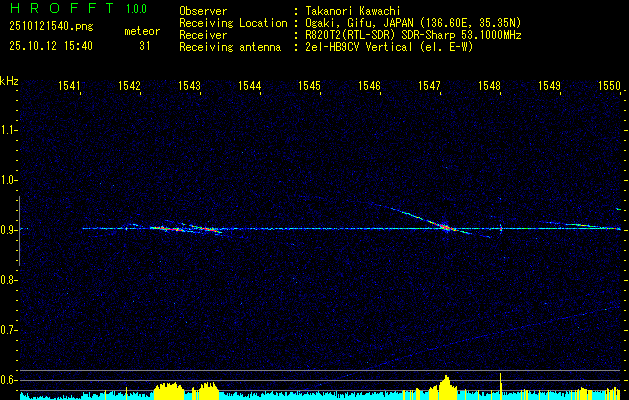Screen dimensions: 629x400
Task: Click the HROFFT title text
Action: pos(62,8)
